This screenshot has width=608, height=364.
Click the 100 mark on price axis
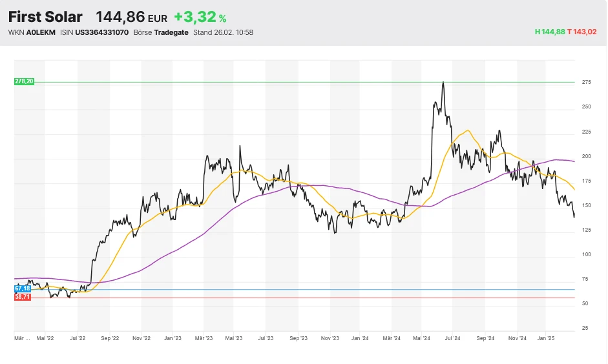[587, 254]
